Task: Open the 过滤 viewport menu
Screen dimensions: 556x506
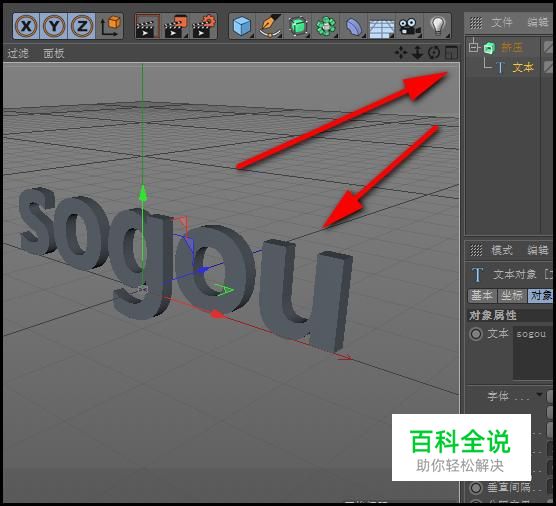Action: click(18, 53)
